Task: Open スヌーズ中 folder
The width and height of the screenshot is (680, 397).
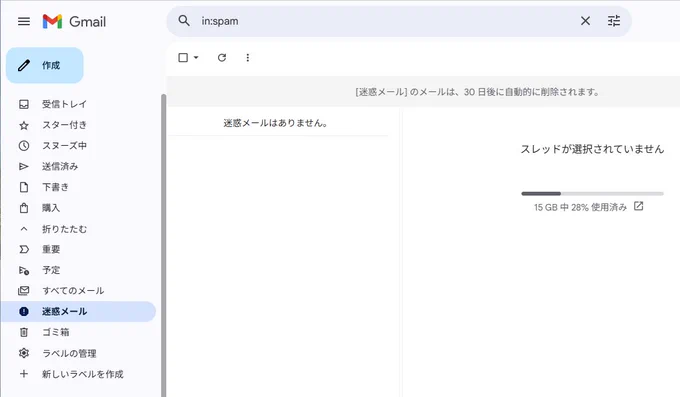Action: click(x=64, y=146)
